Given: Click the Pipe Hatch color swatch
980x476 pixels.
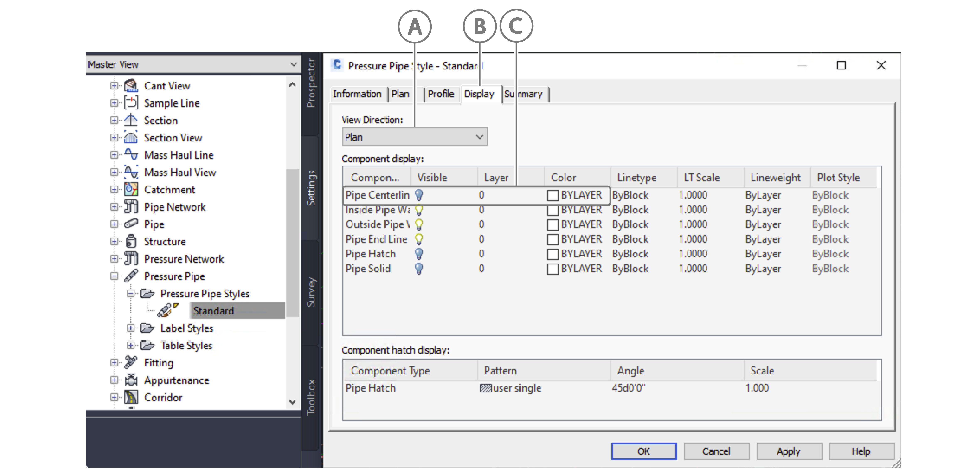Looking at the screenshot, I should tap(552, 254).
